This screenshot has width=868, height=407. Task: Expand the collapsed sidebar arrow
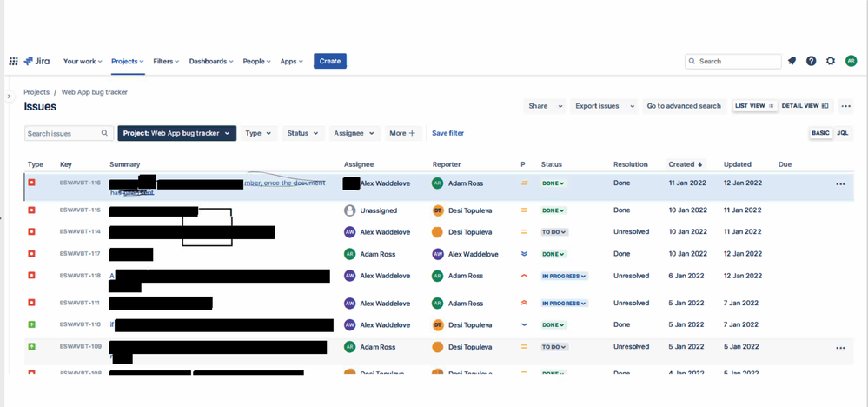(x=9, y=97)
